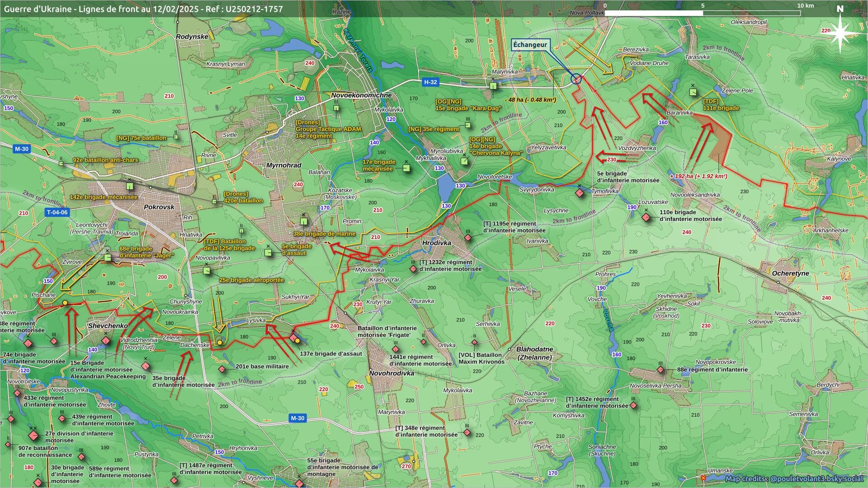The image size is (868, 488).
Task: Click the blue interchange circle under Échangeur
Action: (x=576, y=79)
